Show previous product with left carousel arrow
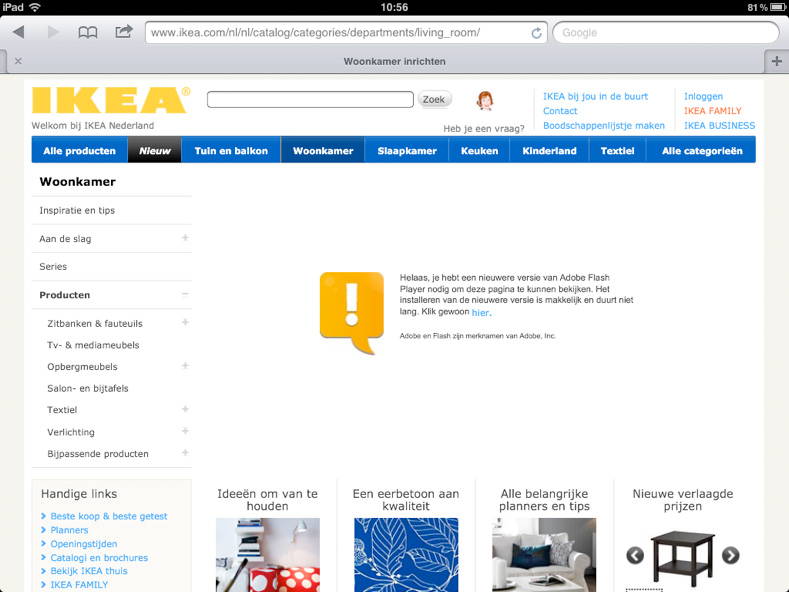 click(x=635, y=556)
